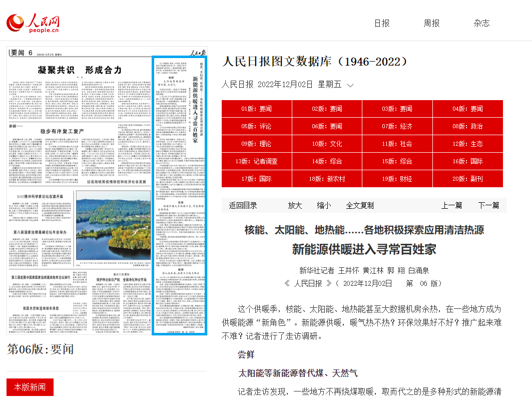Go to next article 下一篇
The width and height of the screenshot is (532, 400).
488,205
